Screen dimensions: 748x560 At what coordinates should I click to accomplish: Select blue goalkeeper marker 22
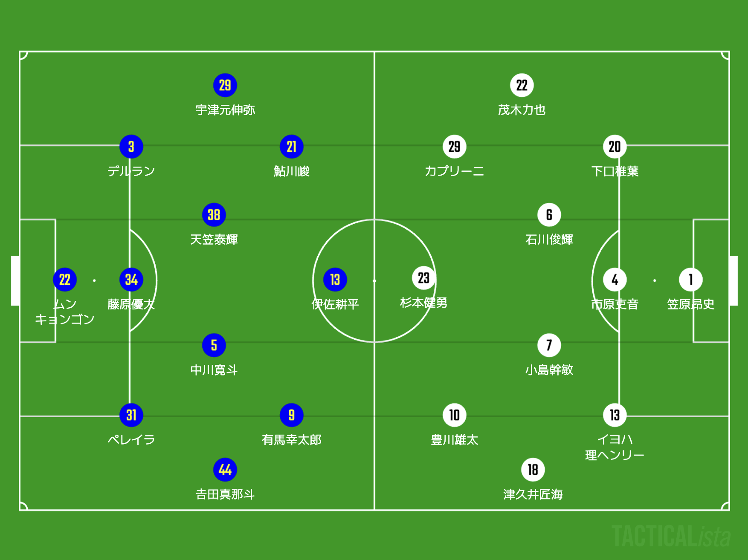click(65, 280)
